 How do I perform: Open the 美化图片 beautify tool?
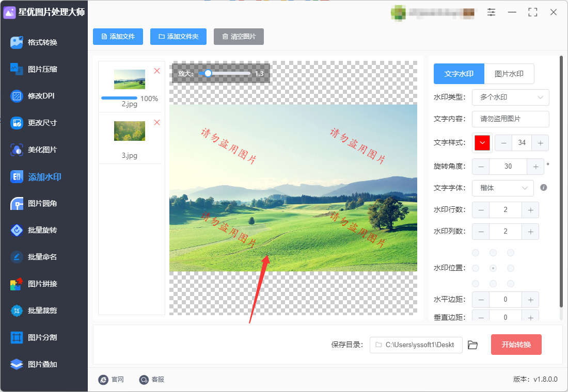(34, 150)
